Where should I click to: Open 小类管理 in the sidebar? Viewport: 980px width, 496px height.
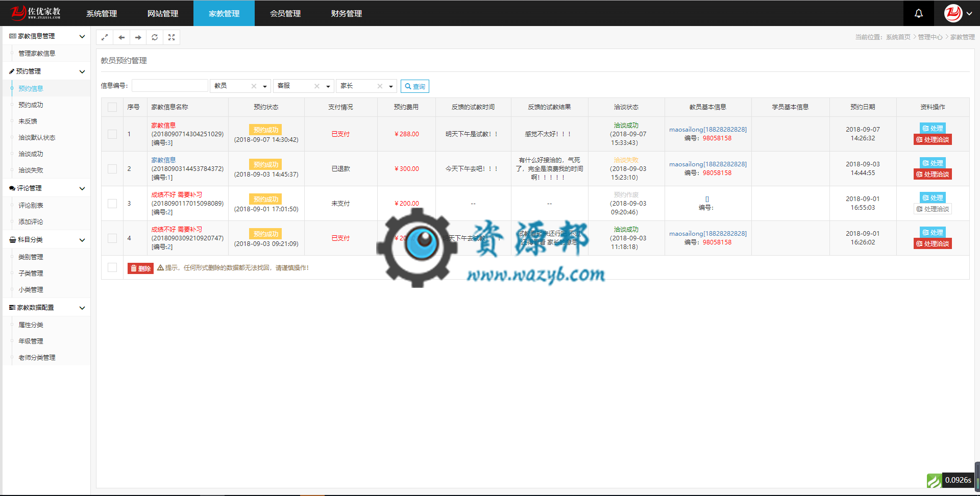tap(31, 290)
